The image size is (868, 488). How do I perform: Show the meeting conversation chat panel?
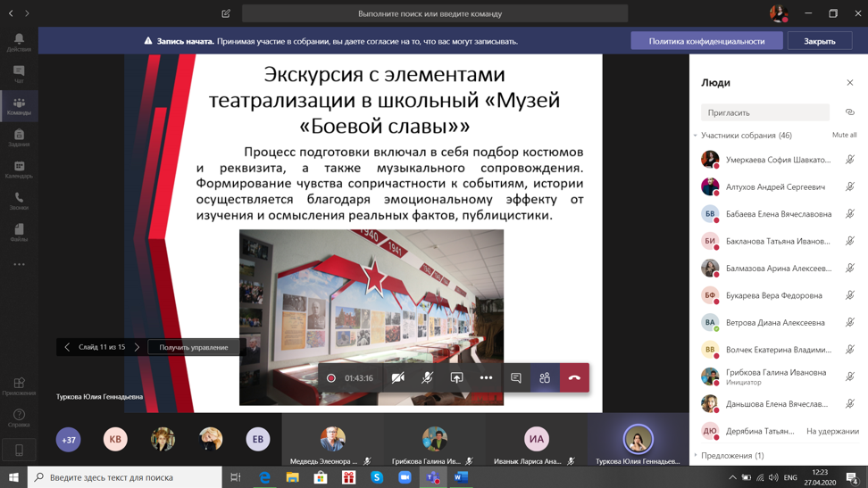tap(515, 378)
